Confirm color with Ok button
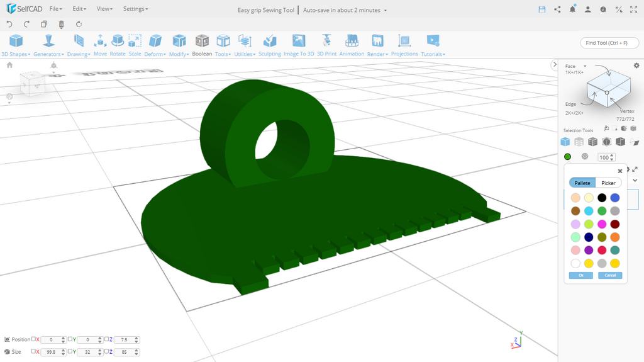The image size is (644, 362). (580, 275)
